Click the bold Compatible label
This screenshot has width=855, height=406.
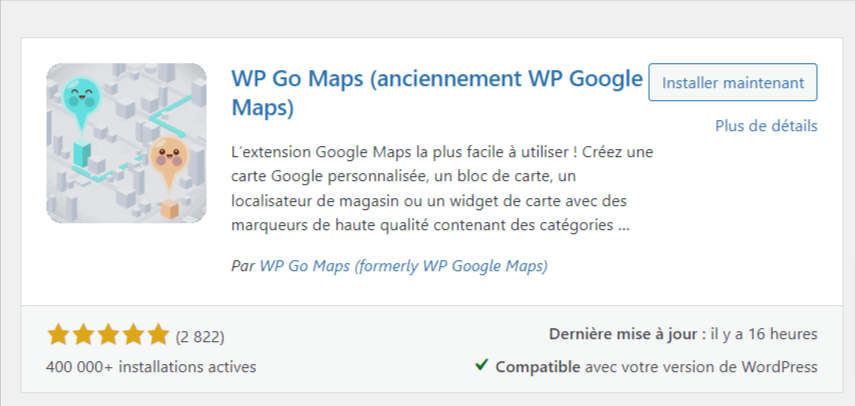click(x=538, y=367)
